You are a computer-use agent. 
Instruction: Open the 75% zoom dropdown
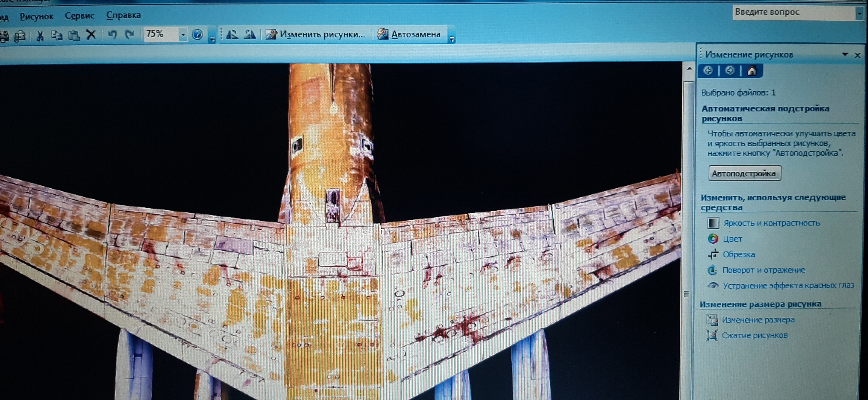(x=183, y=34)
